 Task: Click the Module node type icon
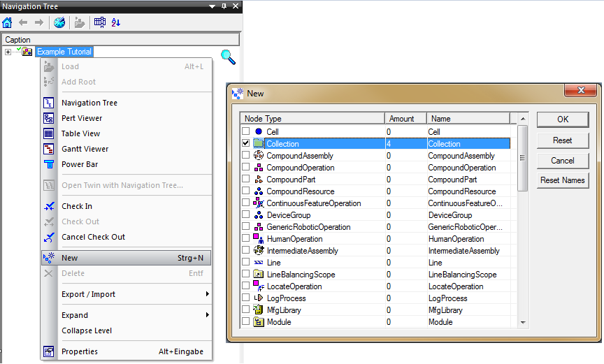258,322
